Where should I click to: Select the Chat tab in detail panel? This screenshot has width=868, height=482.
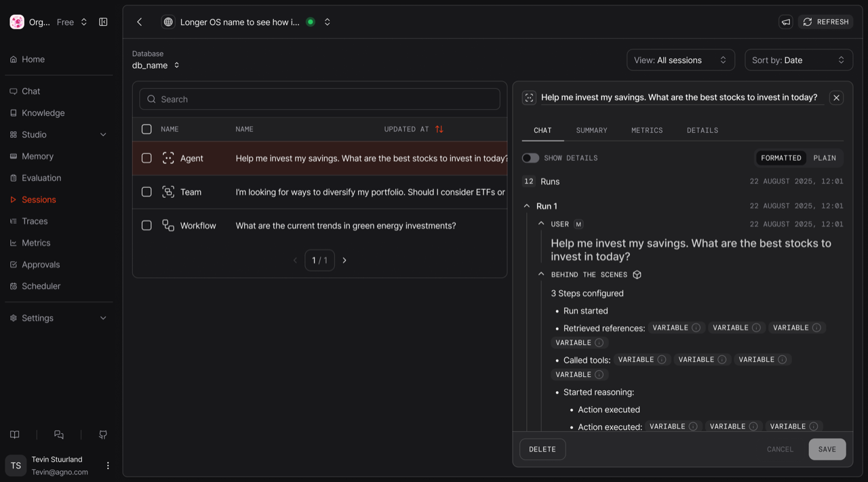(x=542, y=130)
